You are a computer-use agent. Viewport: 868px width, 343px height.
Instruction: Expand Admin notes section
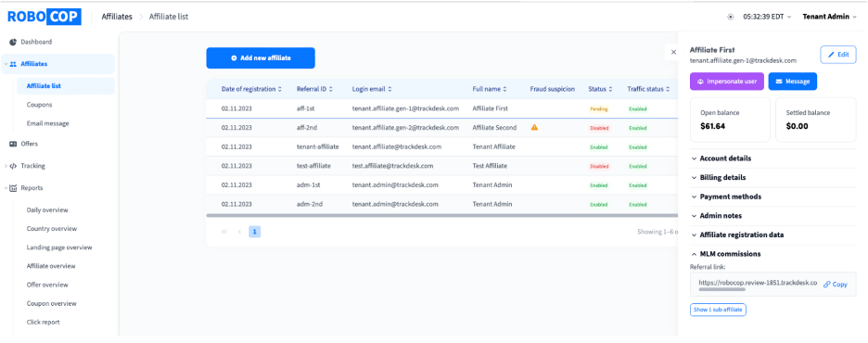click(x=772, y=216)
